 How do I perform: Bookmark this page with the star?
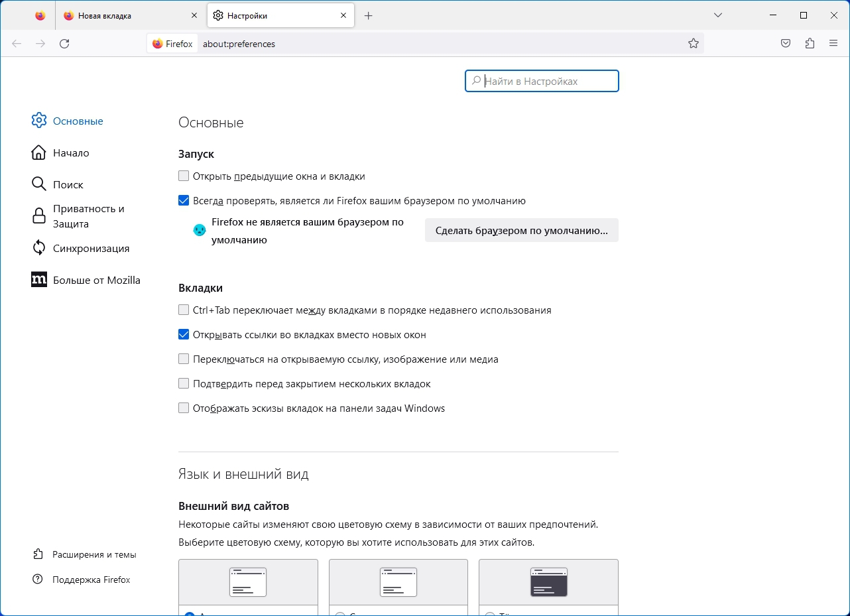[x=694, y=44]
